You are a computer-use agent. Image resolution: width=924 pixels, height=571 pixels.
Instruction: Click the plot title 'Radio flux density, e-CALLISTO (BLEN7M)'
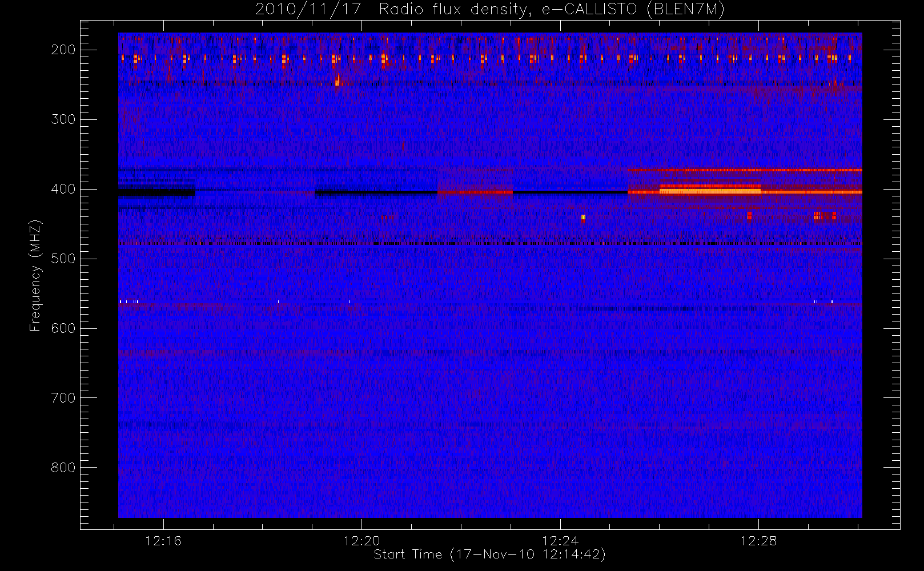pyautogui.click(x=552, y=10)
